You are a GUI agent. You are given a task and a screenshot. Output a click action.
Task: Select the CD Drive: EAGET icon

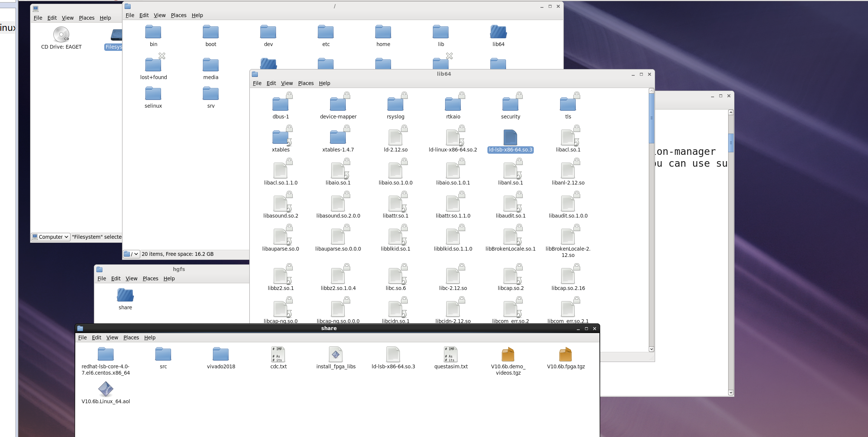(61, 35)
